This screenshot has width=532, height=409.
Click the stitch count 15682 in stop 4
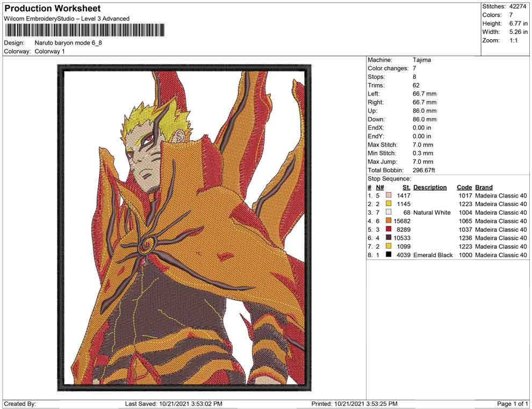(x=402, y=221)
